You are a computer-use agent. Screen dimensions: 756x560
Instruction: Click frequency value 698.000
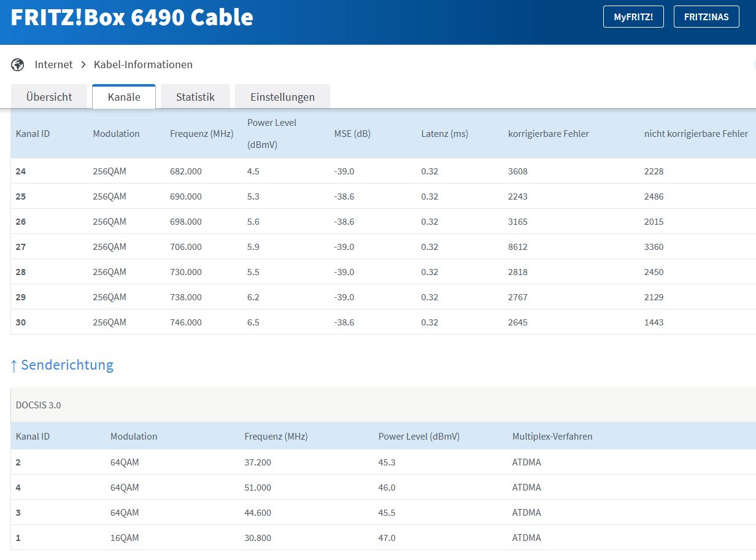coord(186,222)
